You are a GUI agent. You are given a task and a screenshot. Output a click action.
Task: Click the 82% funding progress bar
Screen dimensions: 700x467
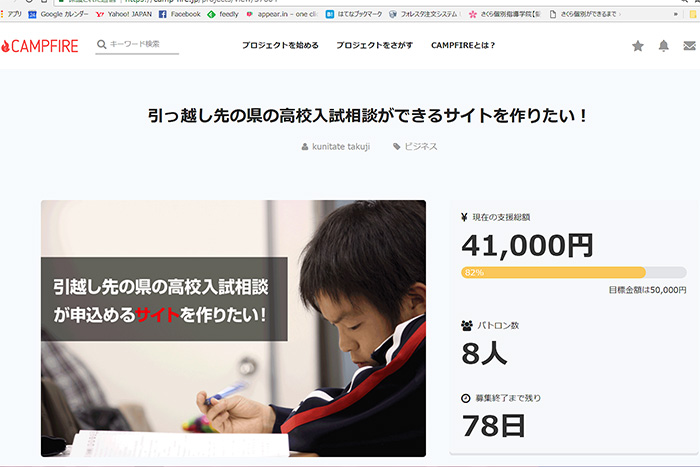click(x=573, y=272)
